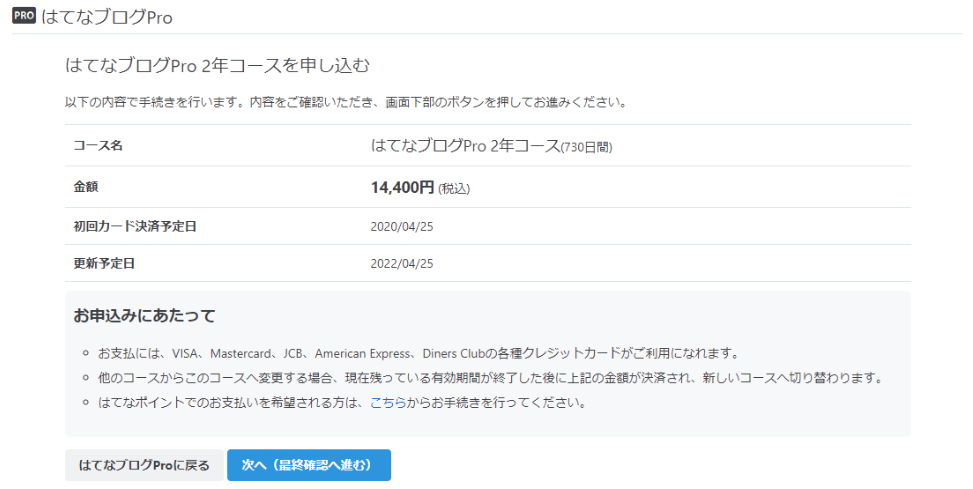Click the 初回カード決済予定日 label
The image size is (973, 489).
pyautogui.click(x=135, y=227)
